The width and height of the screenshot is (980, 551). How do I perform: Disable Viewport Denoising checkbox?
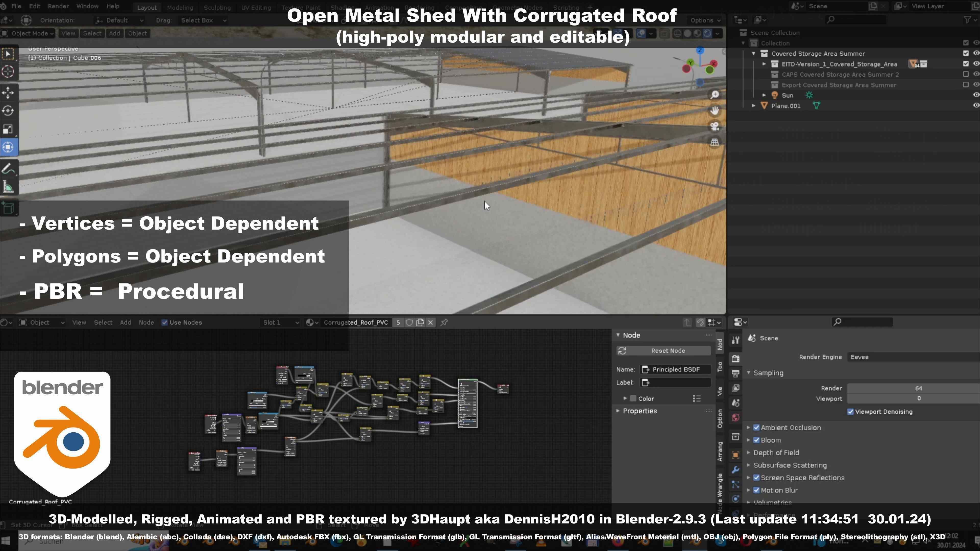click(850, 412)
